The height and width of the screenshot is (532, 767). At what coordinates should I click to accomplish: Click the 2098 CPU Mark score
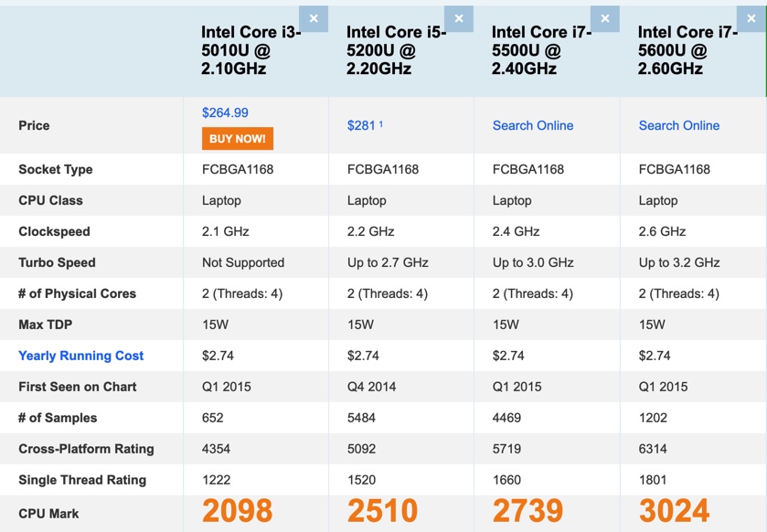tap(238, 512)
